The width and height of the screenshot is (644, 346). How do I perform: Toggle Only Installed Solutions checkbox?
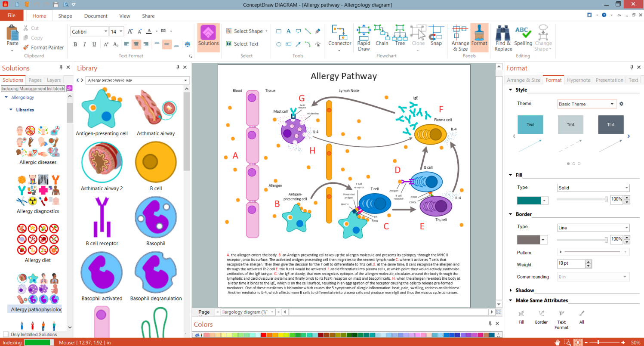6,334
